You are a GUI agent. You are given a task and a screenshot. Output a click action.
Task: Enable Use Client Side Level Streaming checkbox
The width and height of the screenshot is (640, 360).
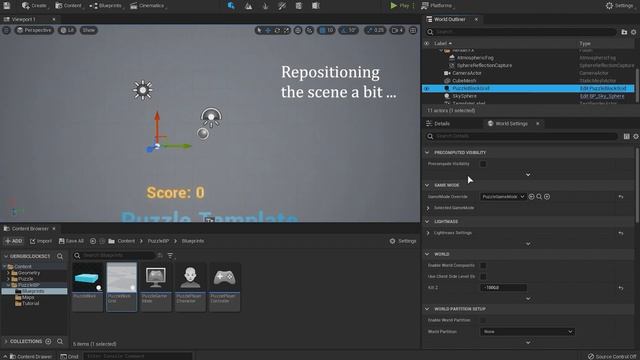click(483, 277)
